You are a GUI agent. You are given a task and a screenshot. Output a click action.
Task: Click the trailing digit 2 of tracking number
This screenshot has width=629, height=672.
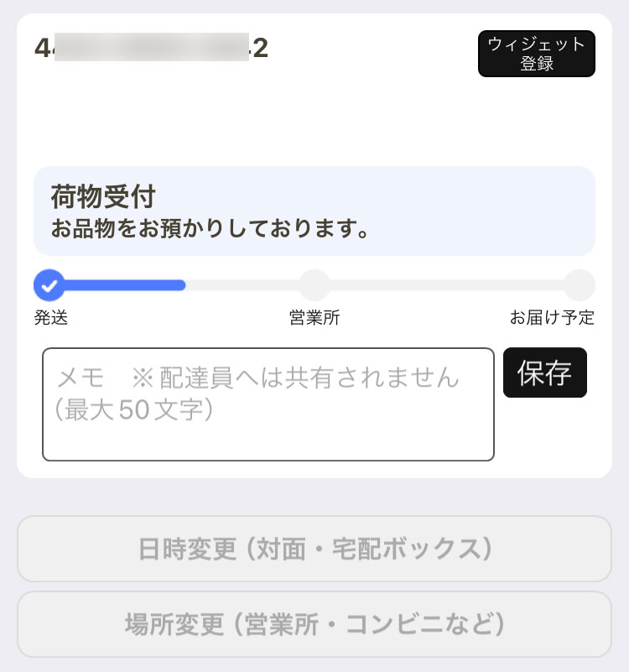[x=261, y=48]
